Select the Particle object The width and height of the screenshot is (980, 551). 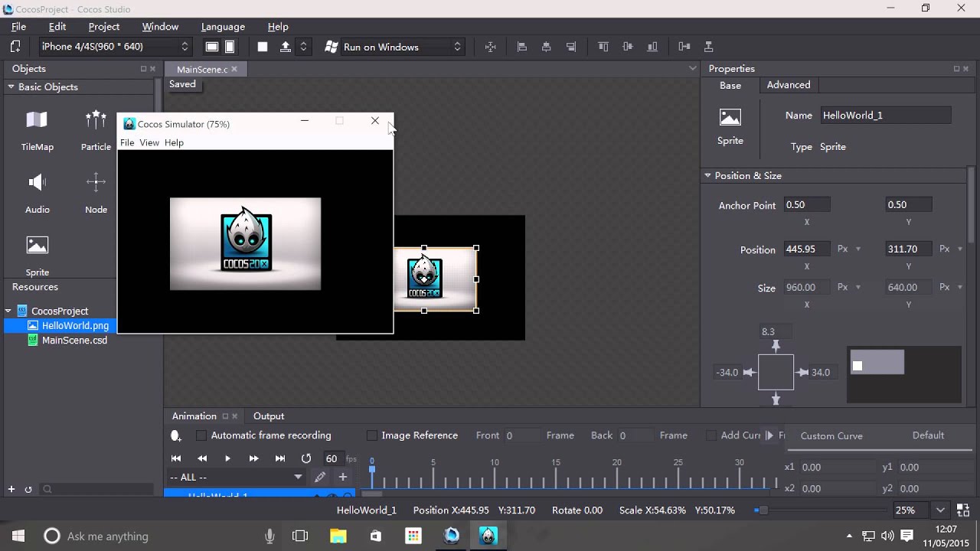(96, 131)
